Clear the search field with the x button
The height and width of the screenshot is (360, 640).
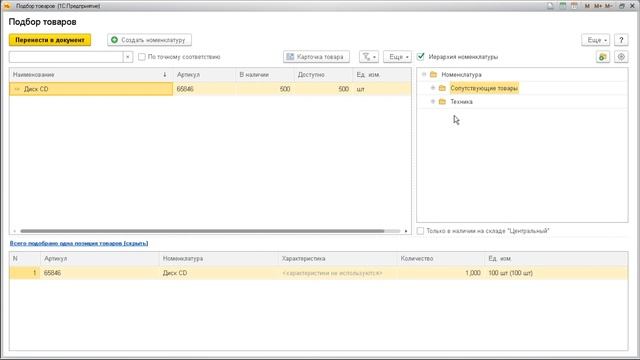pos(128,57)
